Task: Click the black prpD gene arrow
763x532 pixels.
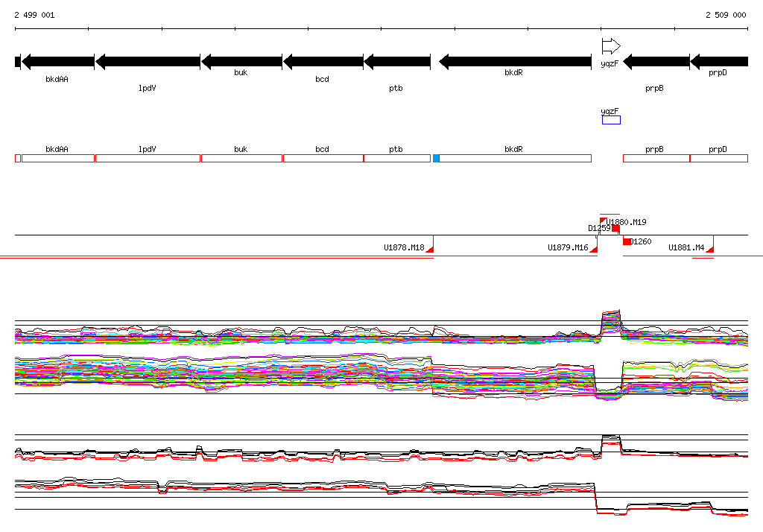Action: [719, 62]
